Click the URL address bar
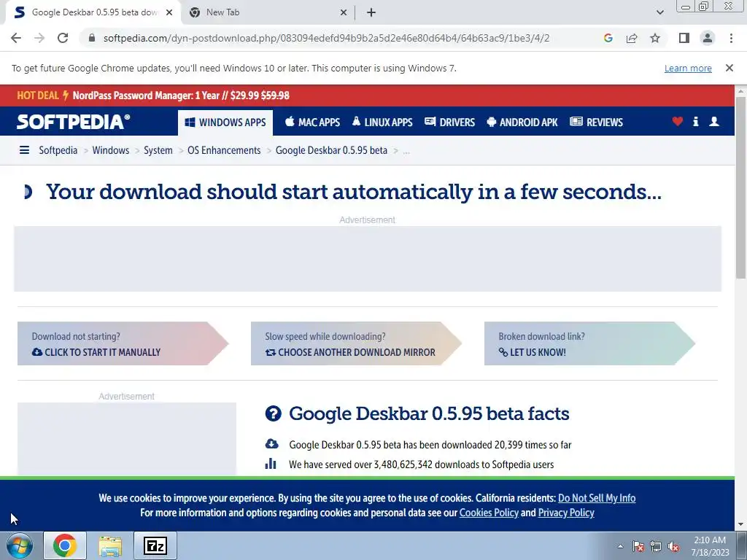Image resolution: width=747 pixels, height=560 pixels. pyautogui.click(x=326, y=38)
